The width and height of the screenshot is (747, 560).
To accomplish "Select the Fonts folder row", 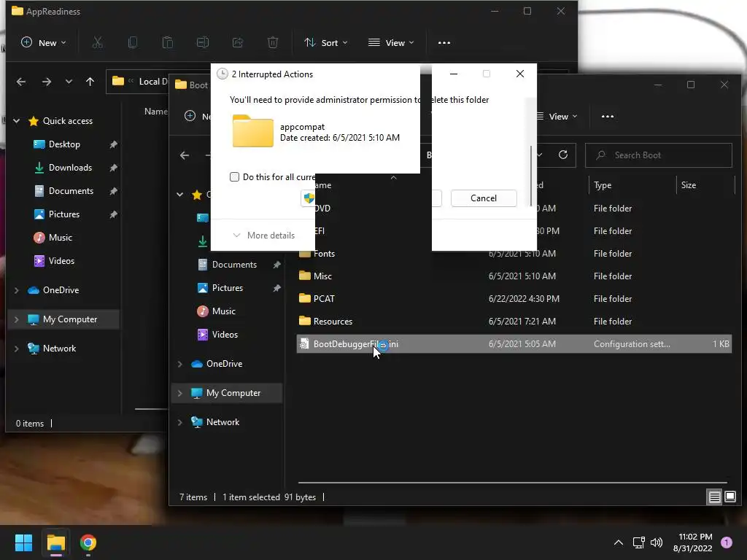I will coord(514,254).
